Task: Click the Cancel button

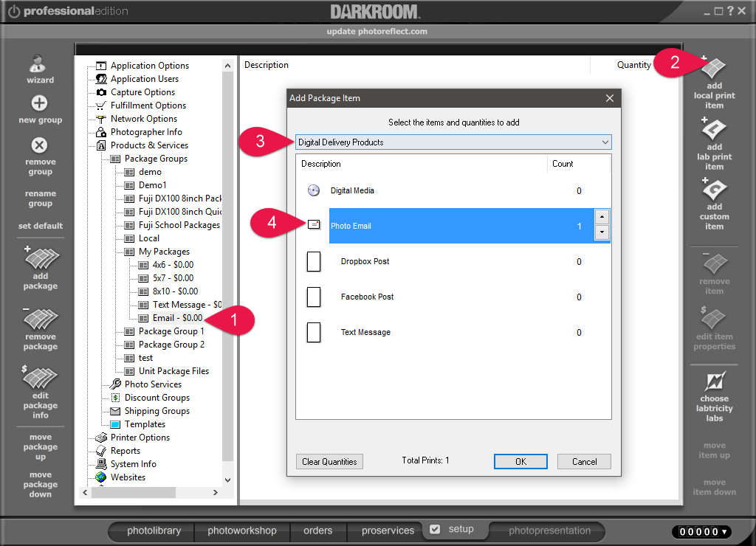Action: point(584,462)
